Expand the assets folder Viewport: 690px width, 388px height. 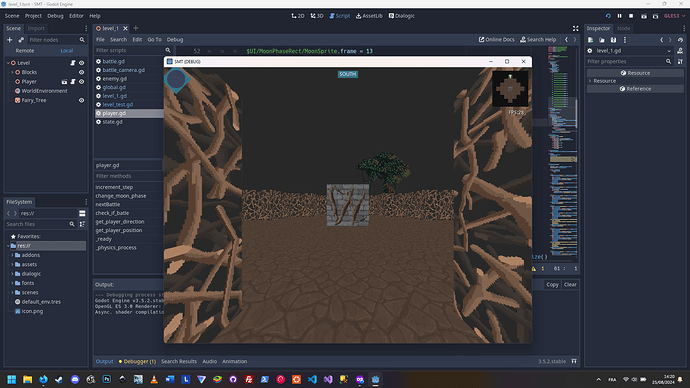pyautogui.click(x=12, y=264)
